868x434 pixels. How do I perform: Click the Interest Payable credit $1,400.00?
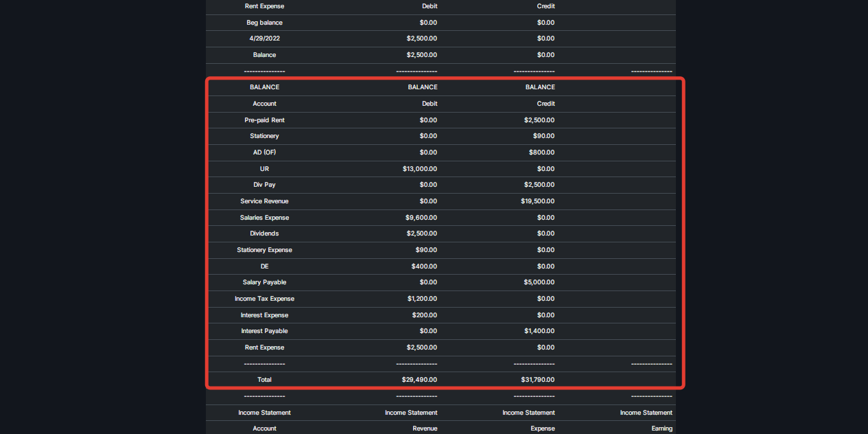pos(539,331)
